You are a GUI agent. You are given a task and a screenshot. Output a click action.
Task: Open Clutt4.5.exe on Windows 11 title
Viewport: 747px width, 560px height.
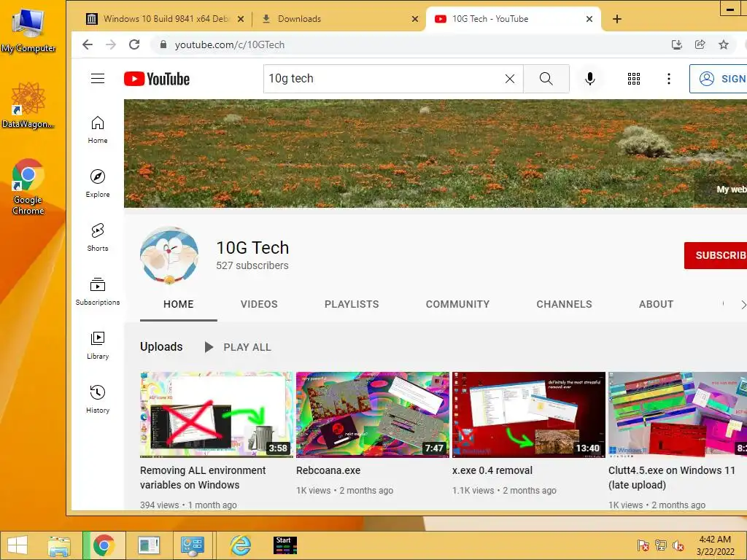coord(672,478)
